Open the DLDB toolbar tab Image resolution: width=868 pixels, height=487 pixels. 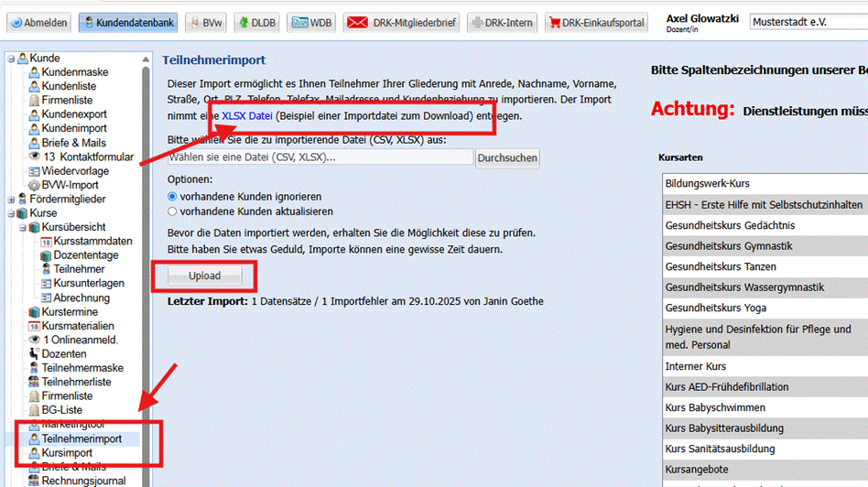256,22
